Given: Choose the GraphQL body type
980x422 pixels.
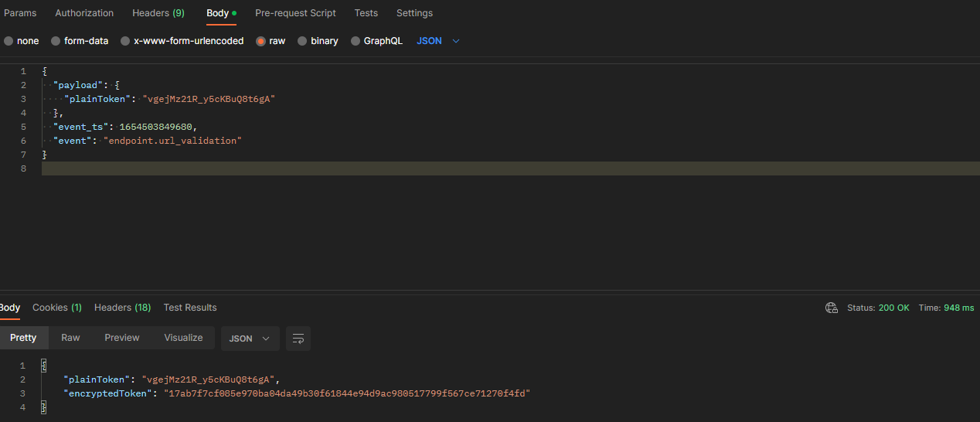Looking at the screenshot, I should (x=376, y=41).
